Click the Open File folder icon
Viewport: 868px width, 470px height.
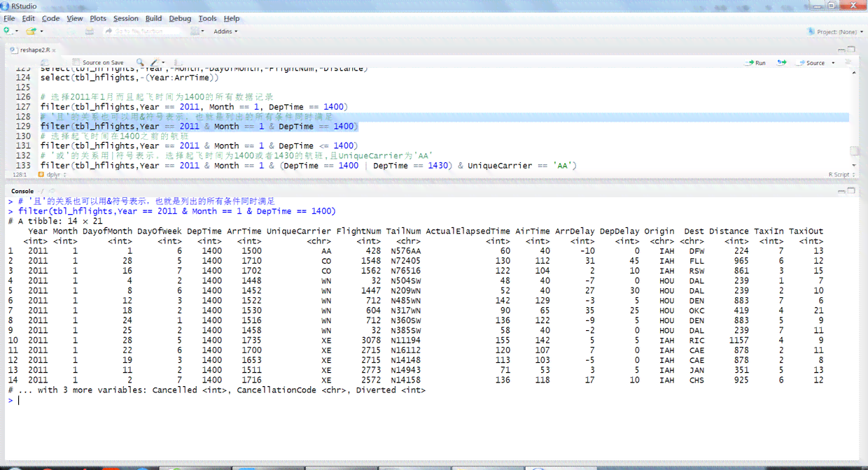point(31,31)
